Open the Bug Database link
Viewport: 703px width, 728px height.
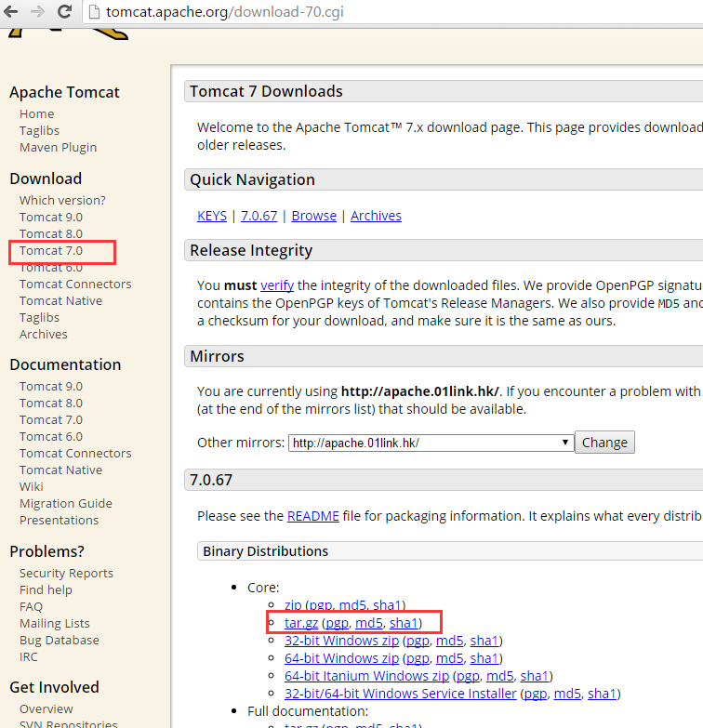coord(59,640)
